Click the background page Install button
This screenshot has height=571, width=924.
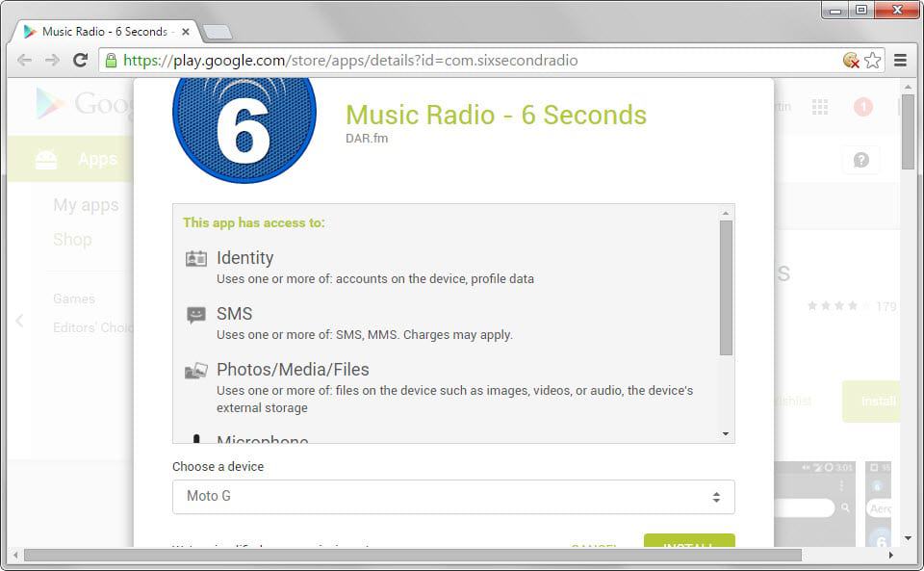coord(872,402)
